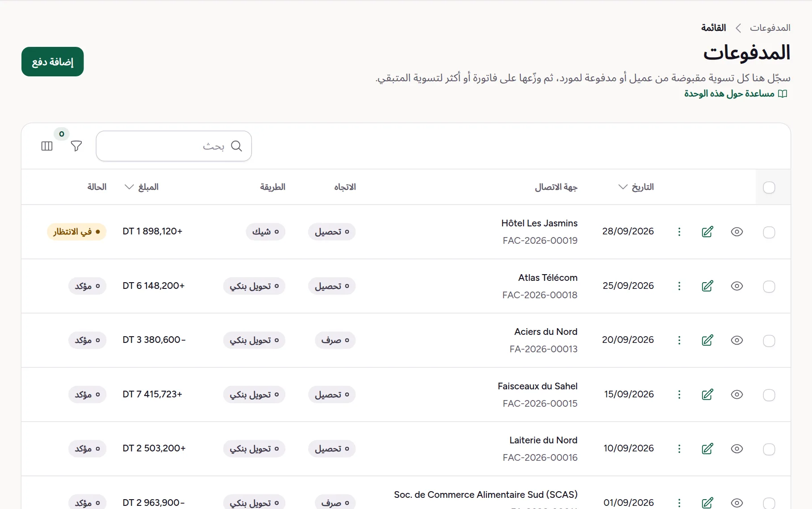The height and width of the screenshot is (509, 812).
Task: Click invoice number FAC-2026-00019
Action: (x=540, y=241)
